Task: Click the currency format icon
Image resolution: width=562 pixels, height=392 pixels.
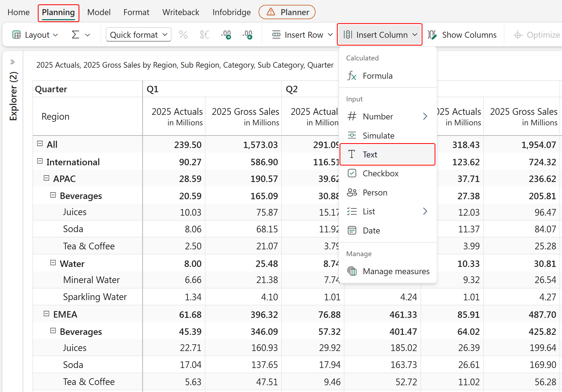Action: coord(204,35)
